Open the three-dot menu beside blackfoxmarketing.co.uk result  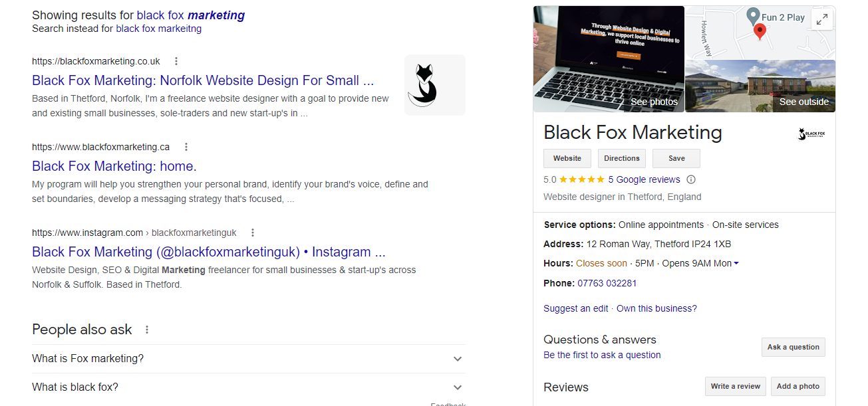[x=176, y=60]
